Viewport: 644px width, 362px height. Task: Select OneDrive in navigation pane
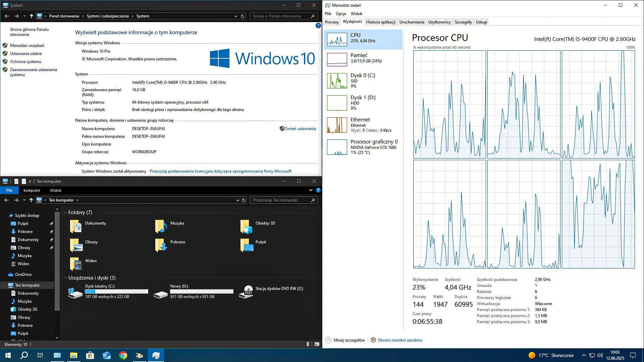23,275
